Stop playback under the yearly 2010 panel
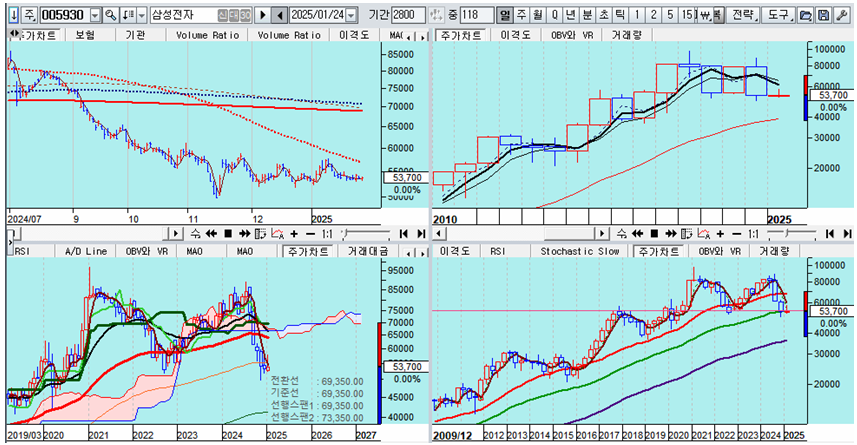857x445 pixels. click(654, 234)
